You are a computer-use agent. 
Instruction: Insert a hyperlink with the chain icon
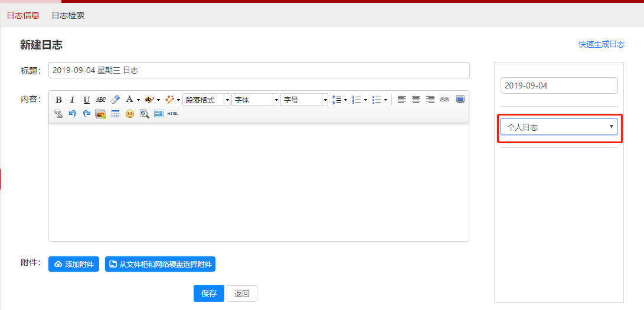pos(444,100)
